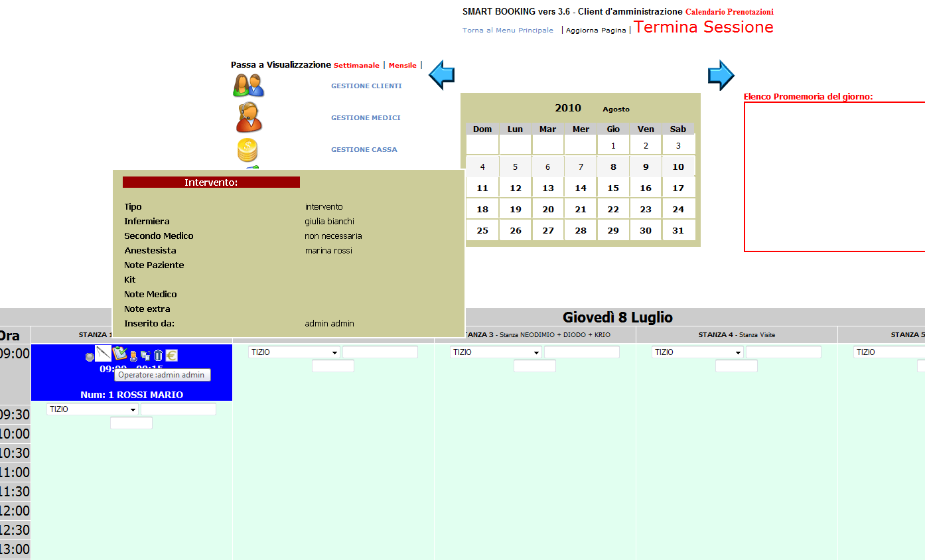
Task: Delete booking using the trash bin icon
Action: tap(158, 356)
